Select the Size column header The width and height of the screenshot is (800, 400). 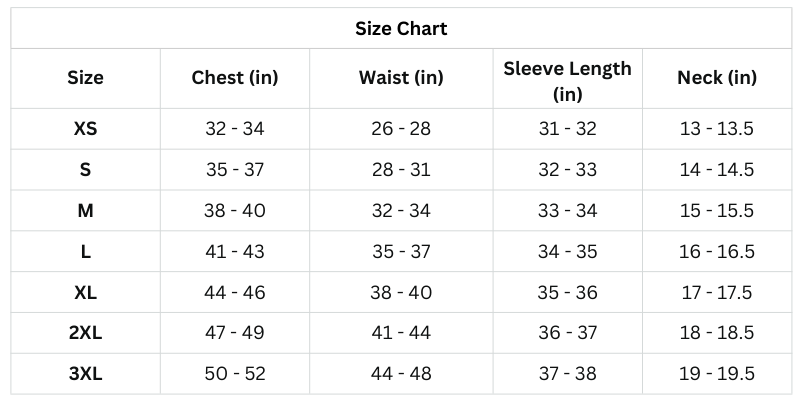tap(85, 77)
